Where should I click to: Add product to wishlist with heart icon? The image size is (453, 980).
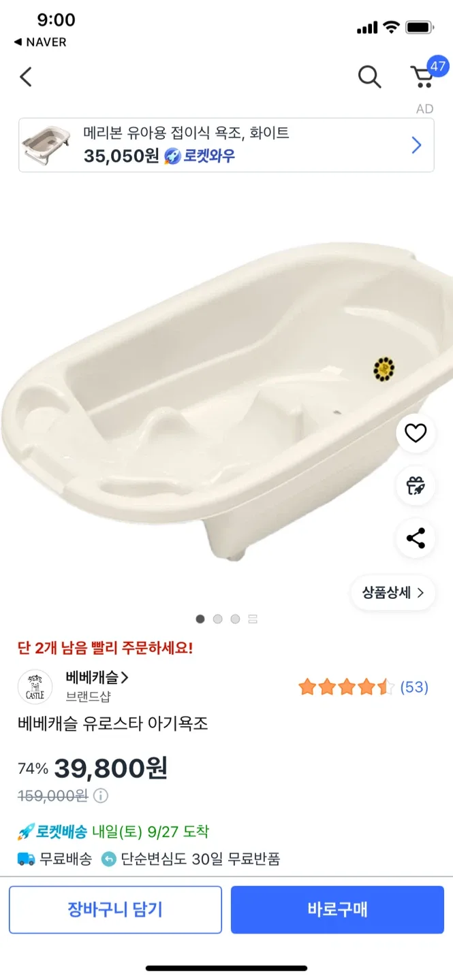416,433
